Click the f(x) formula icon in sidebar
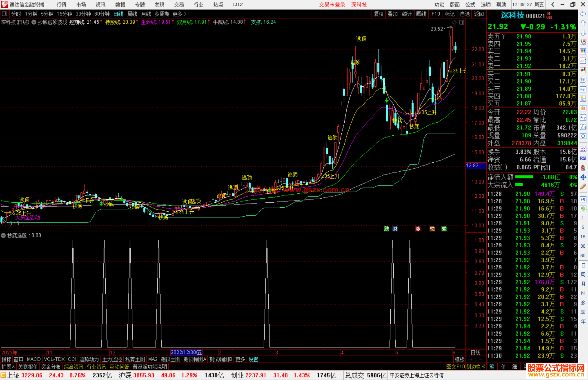588x380 pixels. [583, 127]
